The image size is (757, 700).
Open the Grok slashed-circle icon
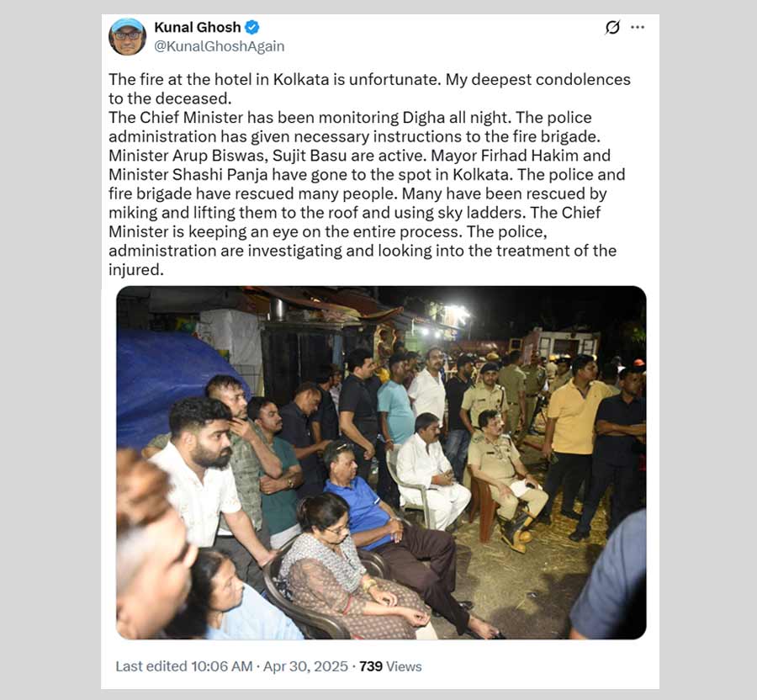[x=612, y=28]
